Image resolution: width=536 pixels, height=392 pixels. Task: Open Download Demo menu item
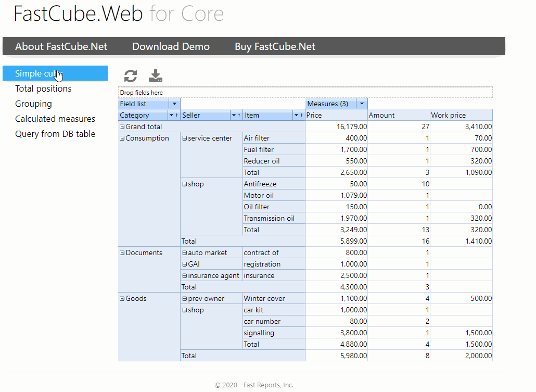click(x=171, y=46)
